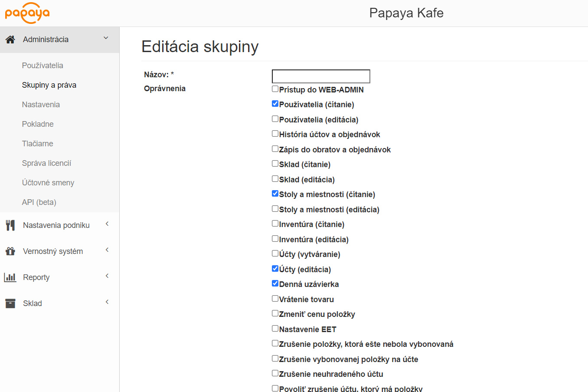Click the gift icon for Vernostný systém
This screenshot has width=588, height=392.
tap(10, 251)
